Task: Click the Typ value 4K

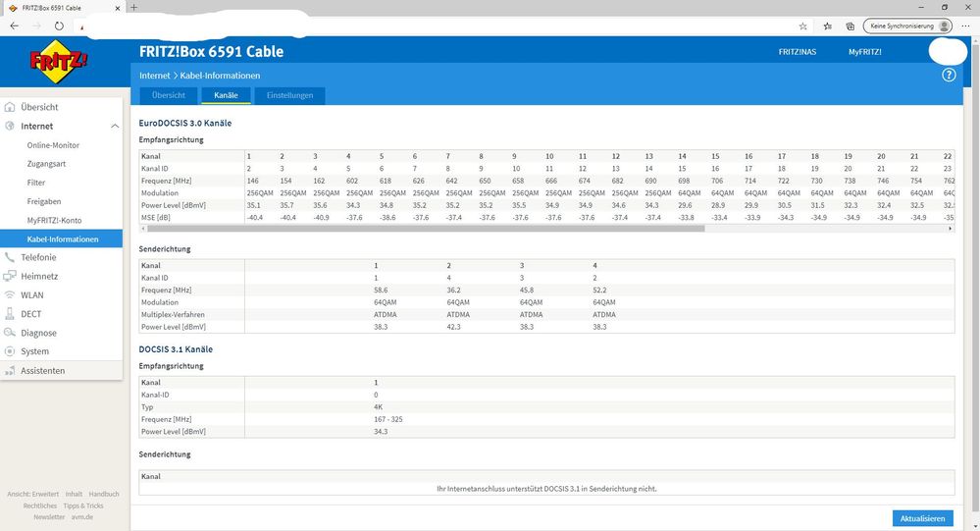Action: pos(378,406)
